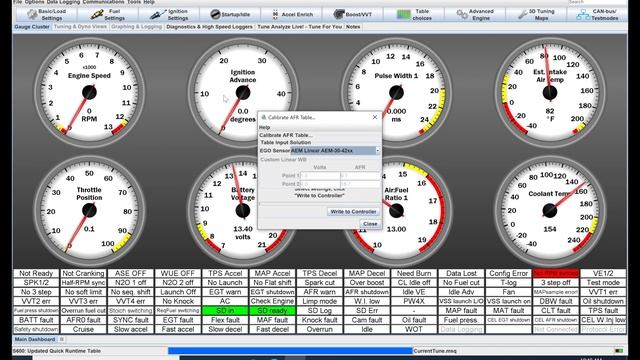Viewport: 640px width, 360px height.
Task: Switch to Tune Analyze Live tab
Action: (x=300, y=27)
